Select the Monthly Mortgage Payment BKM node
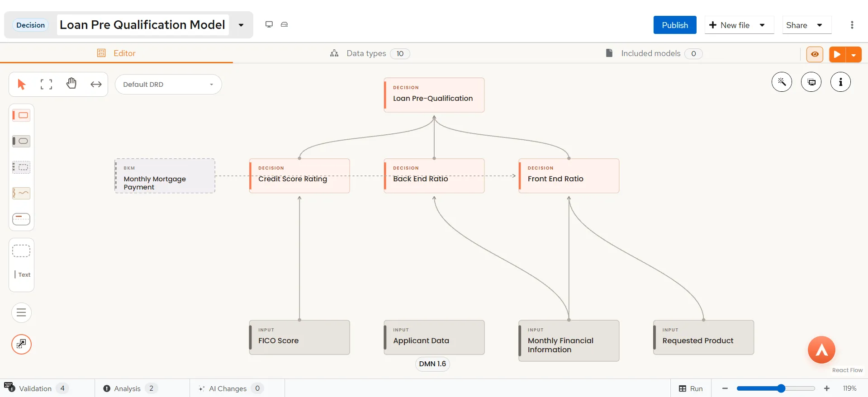The width and height of the screenshot is (868, 397). pyautogui.click(x=165, y=176)
